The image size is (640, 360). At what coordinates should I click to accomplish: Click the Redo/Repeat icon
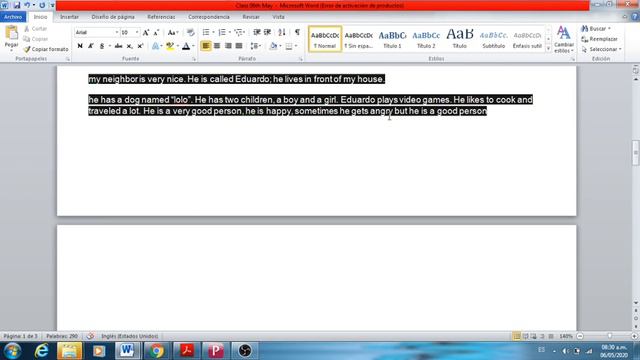[42, 5]
